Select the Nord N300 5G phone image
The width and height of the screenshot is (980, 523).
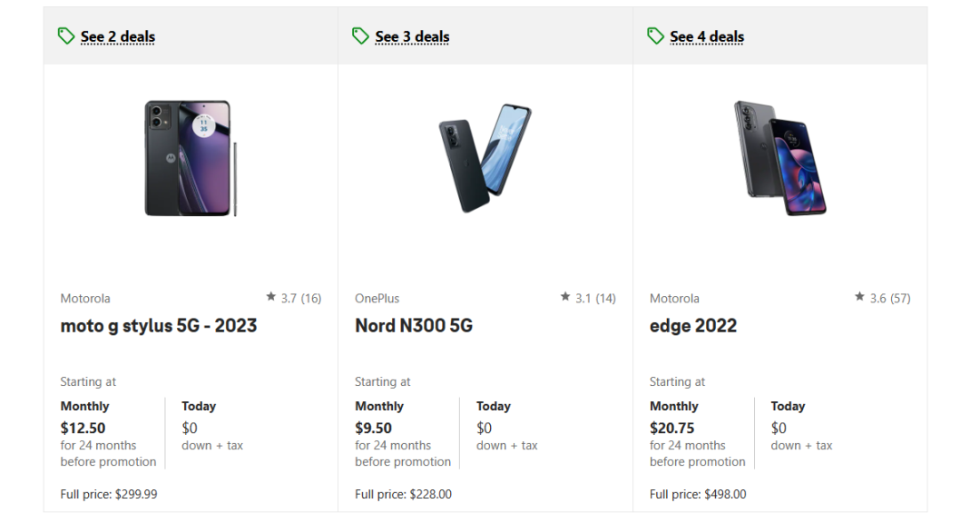pos(485,159)
